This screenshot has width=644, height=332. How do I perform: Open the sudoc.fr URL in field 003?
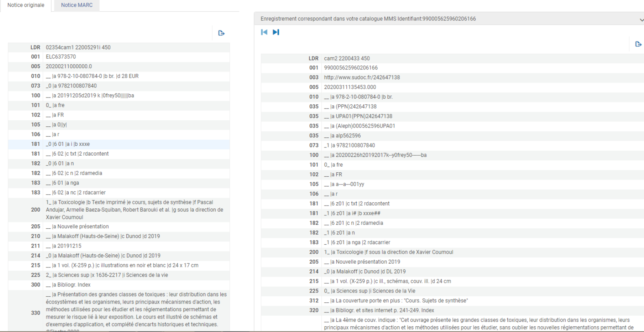362,78
